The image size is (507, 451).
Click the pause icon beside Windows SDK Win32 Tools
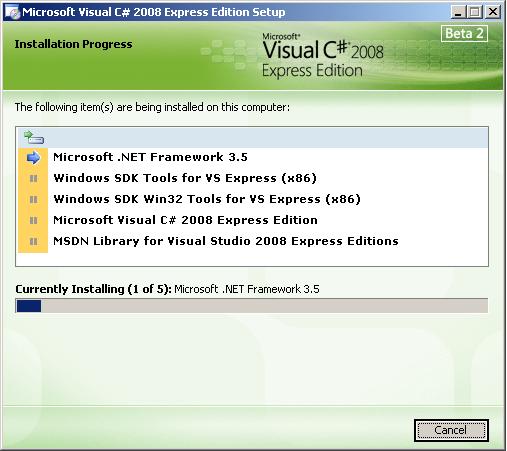coord(33,200)
